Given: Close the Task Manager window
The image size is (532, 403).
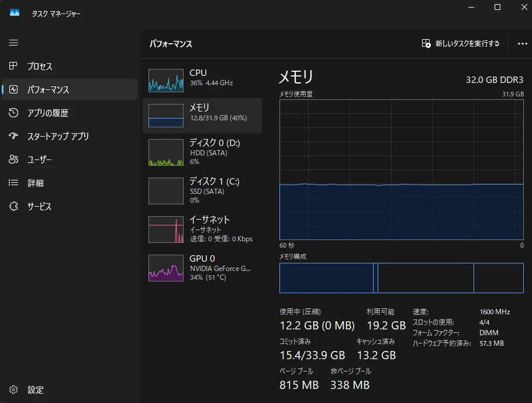Looking at the screenshot, I should pos(524,7).
